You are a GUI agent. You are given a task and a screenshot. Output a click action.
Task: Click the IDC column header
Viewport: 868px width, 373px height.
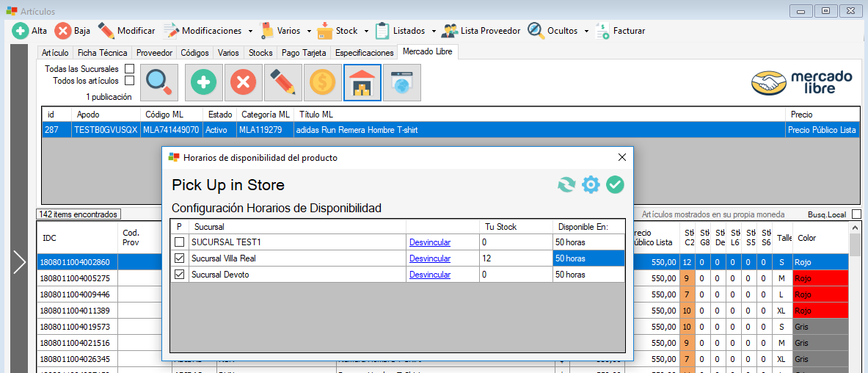click(78, 238)
